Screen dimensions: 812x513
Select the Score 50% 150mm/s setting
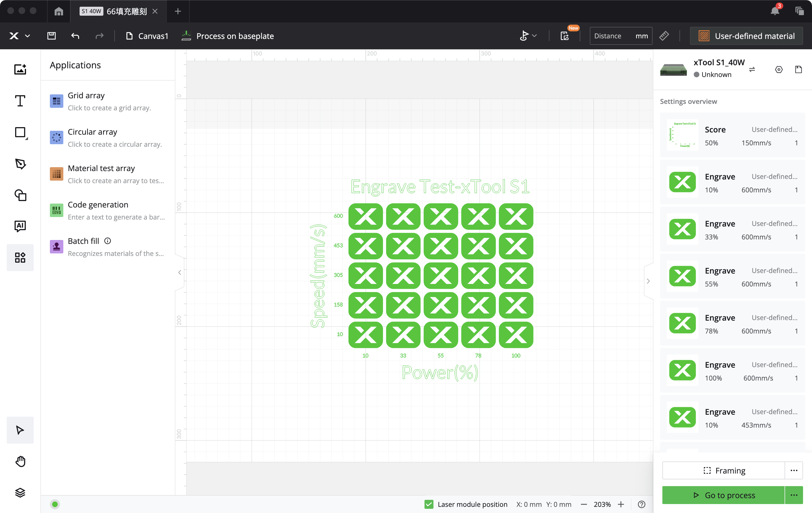point(732,136)
